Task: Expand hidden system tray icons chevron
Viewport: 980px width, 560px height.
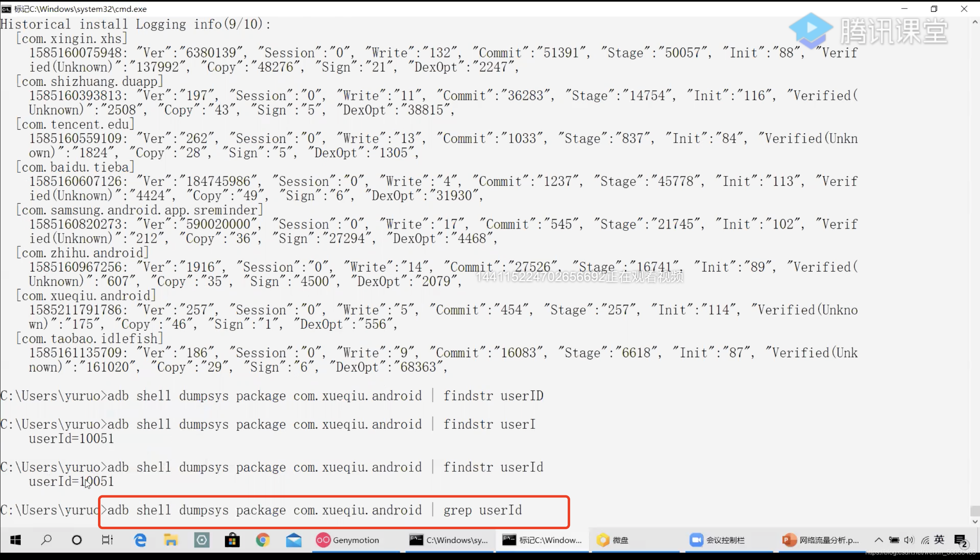Action: click(x=879, y=540)
